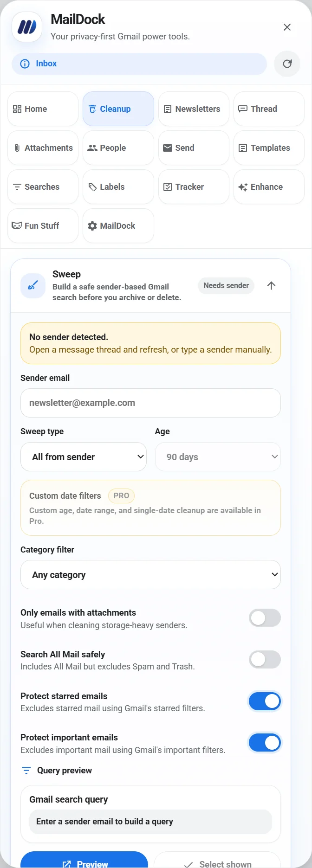
Task: Open the Category filter dropdown
Action: 150,575
